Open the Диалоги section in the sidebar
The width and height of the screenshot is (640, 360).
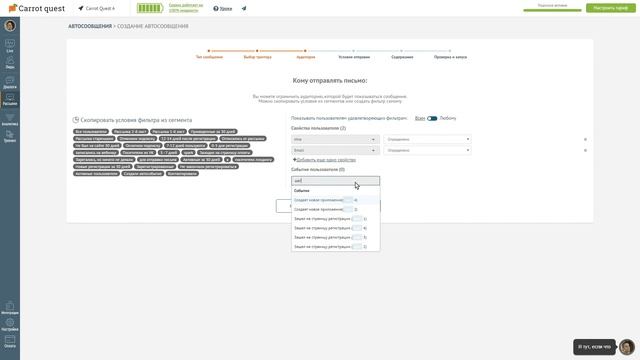(x=10, y=82)
